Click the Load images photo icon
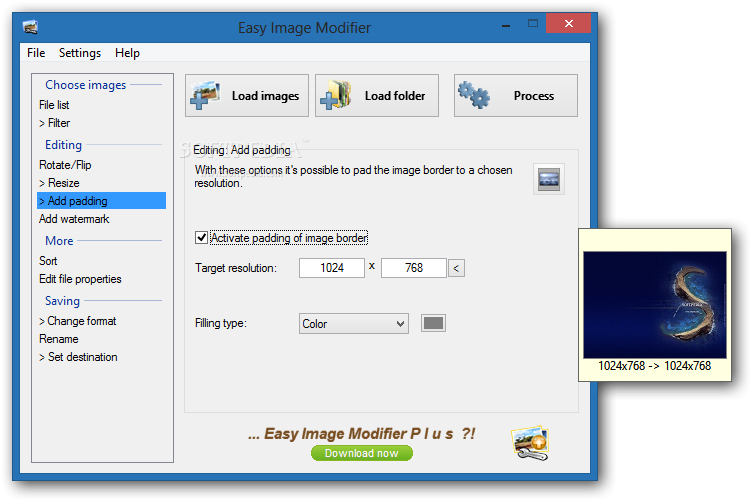 pyautogui.click(x=205, y=95)
